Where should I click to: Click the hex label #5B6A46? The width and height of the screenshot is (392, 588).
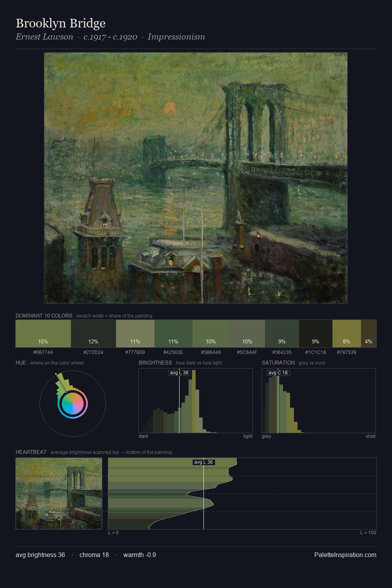pyautogui.click(x=211, y=352)
